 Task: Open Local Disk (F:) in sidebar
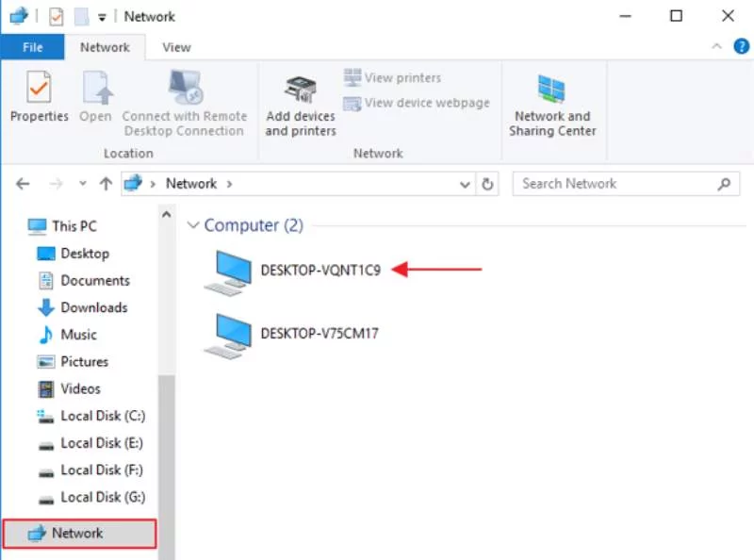click(x=90, y=470)
